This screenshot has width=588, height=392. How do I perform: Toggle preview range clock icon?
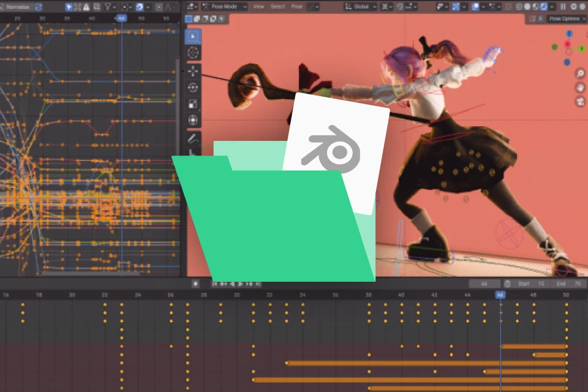pos(507,284)
